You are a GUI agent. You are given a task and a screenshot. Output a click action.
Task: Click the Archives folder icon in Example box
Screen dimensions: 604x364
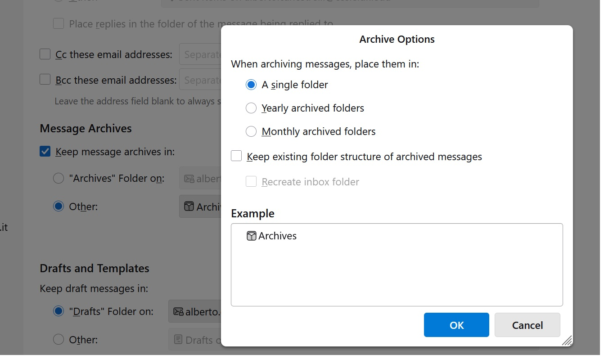point(251,236)
